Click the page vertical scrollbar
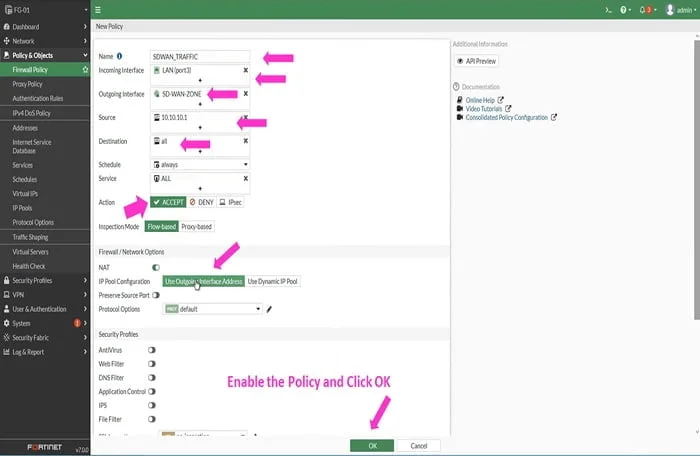Viewport: 700px width, 456px height. click(697, 180)
